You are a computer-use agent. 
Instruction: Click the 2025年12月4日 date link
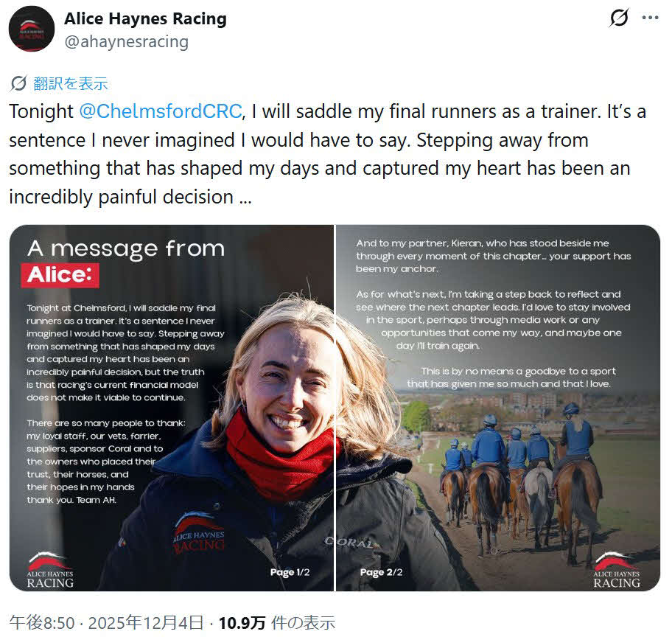(146, 623)
